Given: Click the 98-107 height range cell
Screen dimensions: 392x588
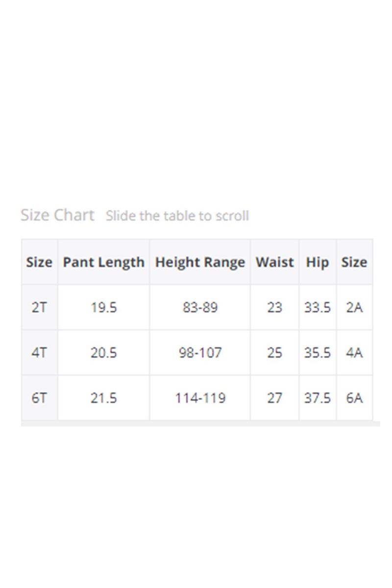Looking at the screenshot, I should [200, 353].
